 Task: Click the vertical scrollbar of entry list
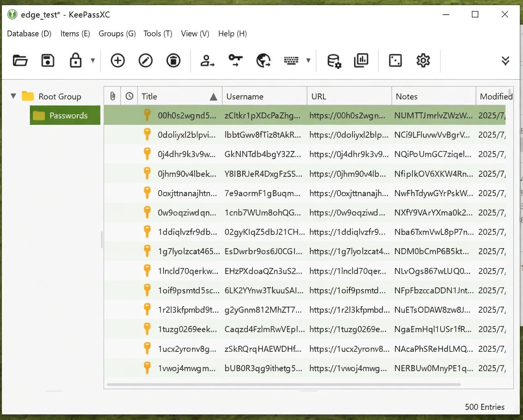[509, 92]
